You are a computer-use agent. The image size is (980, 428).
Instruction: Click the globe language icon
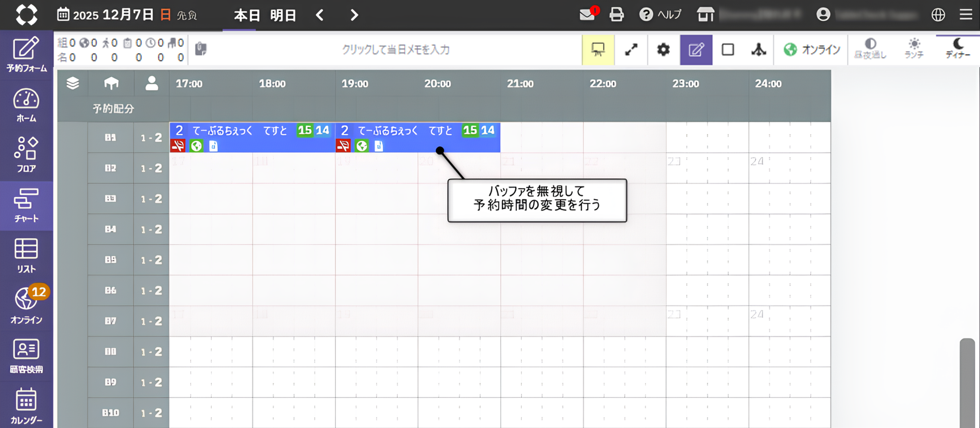[938, 14]
